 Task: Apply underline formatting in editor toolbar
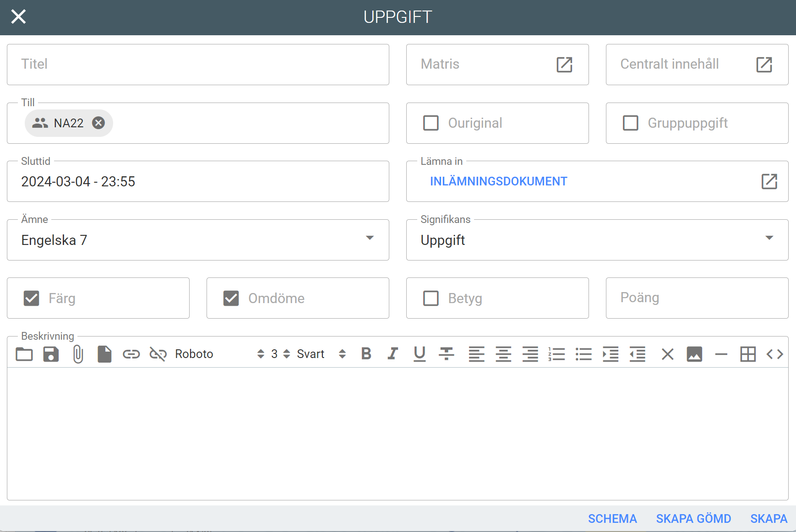point(420,354)
